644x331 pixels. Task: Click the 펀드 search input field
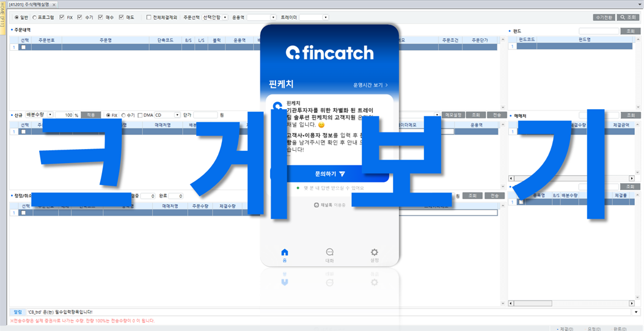coord(599,31)
